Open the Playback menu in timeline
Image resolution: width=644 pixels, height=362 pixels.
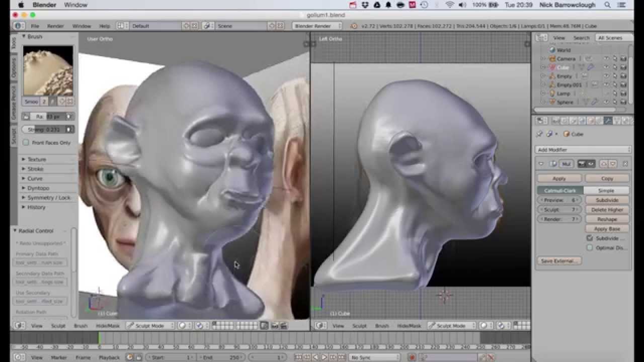point(109,357)
